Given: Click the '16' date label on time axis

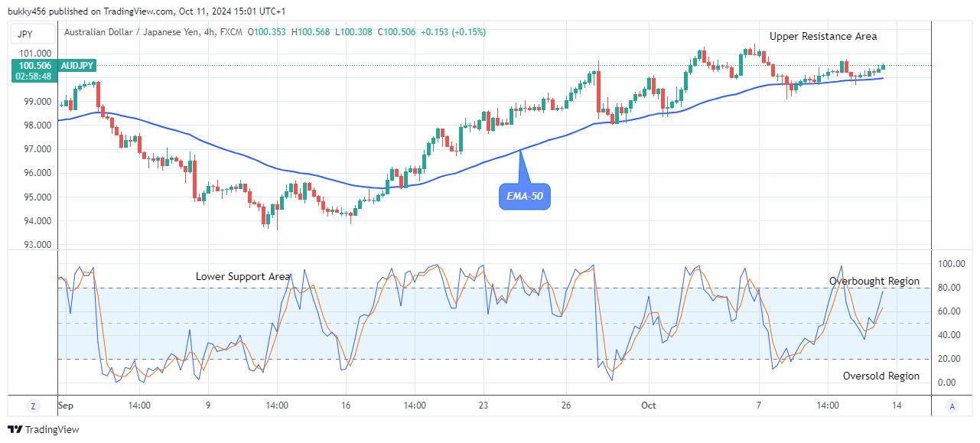Looking at the screenshot, I should (346, 406).
